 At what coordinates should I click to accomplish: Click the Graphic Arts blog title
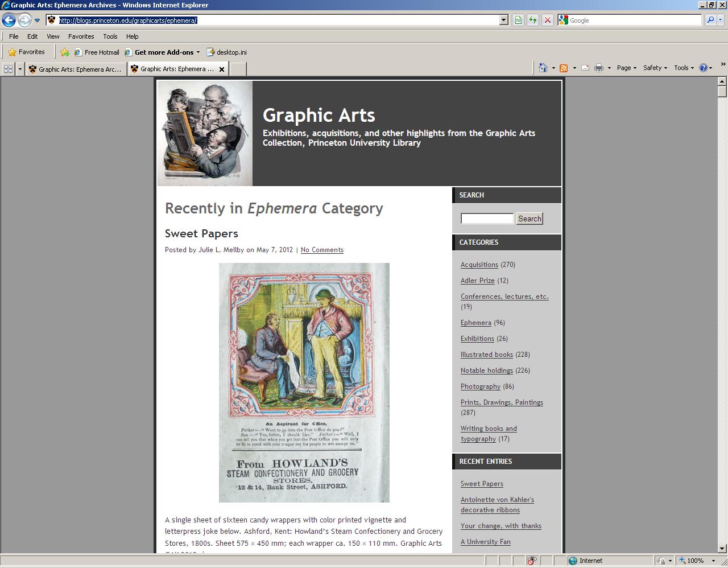pyautogui.click(x=318, y=115)
